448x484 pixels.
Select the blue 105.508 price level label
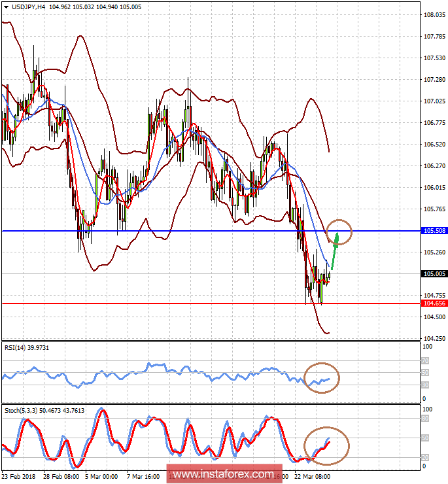(434, 231)
